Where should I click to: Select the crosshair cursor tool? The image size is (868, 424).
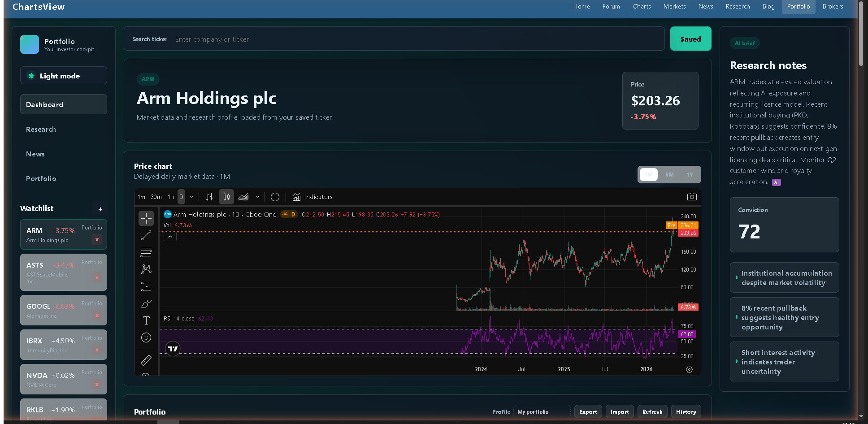146,218
